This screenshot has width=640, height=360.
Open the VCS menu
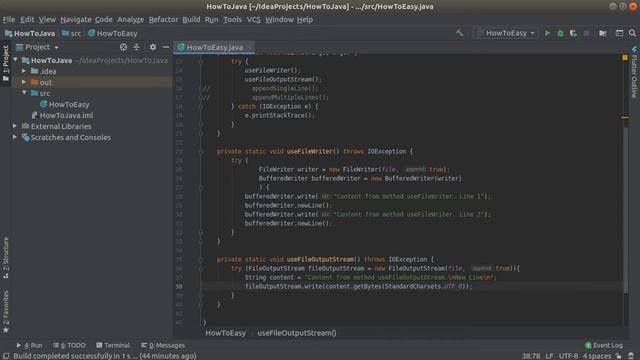pyautogui.click(x=253, y=19)
